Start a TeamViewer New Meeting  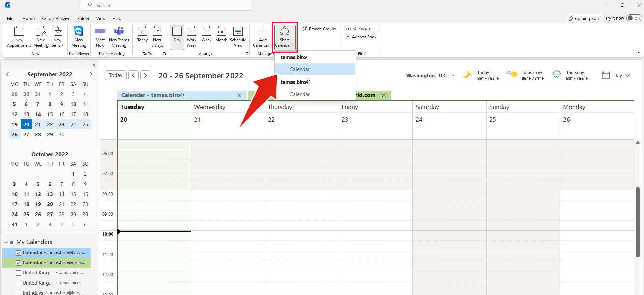pos(79,37)
